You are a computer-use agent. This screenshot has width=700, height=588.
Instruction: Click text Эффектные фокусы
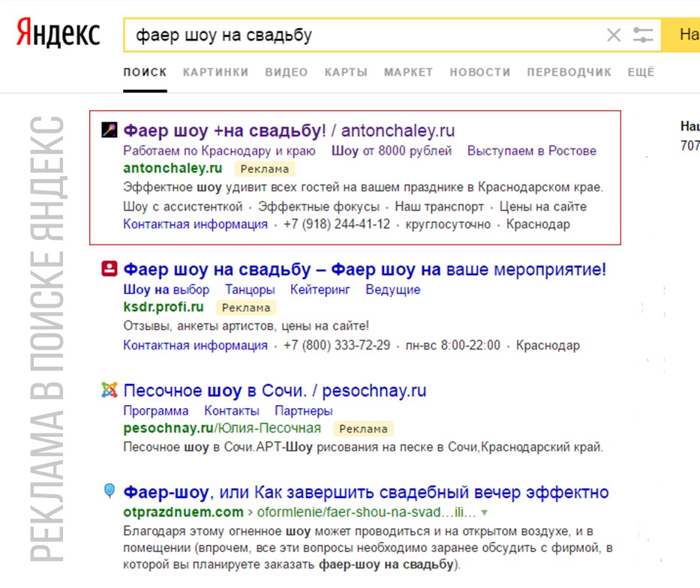point(319,206)
